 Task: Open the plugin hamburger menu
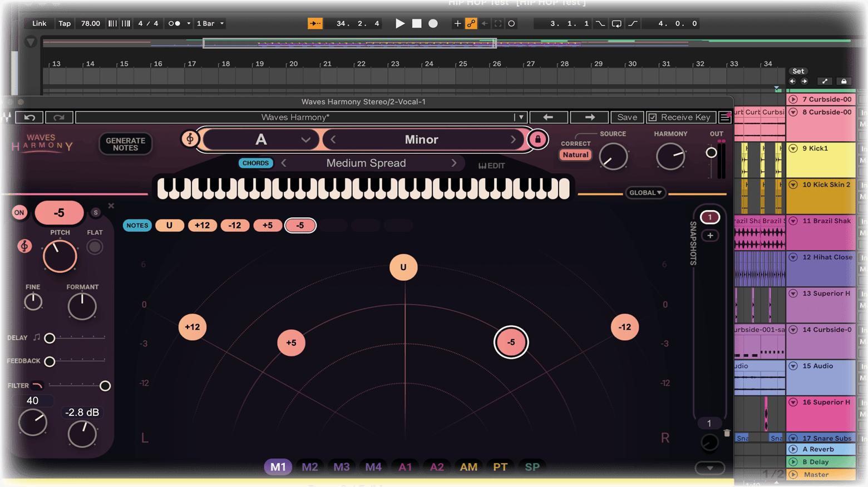(724, 117)
